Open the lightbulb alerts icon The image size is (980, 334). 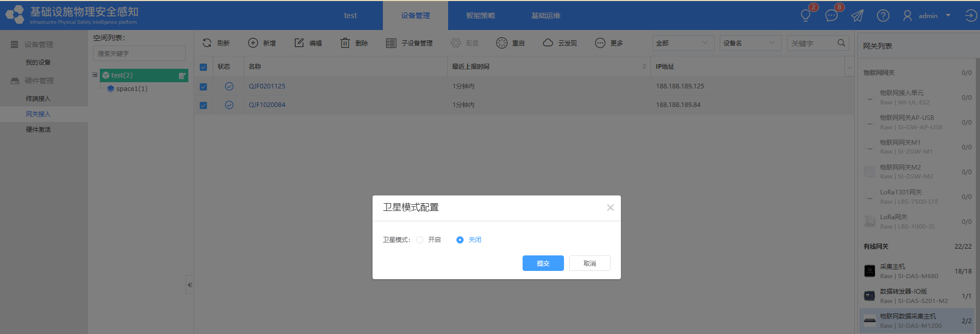click(x=806, y=16)
